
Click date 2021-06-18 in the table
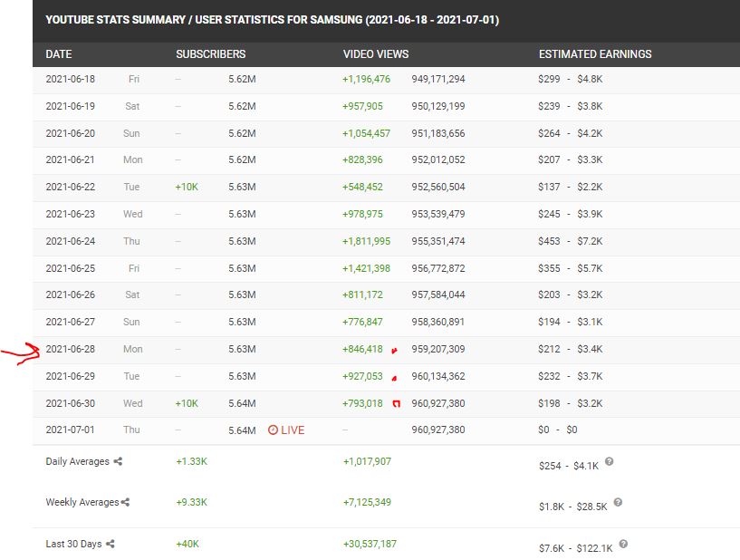(x=71, y=79)
